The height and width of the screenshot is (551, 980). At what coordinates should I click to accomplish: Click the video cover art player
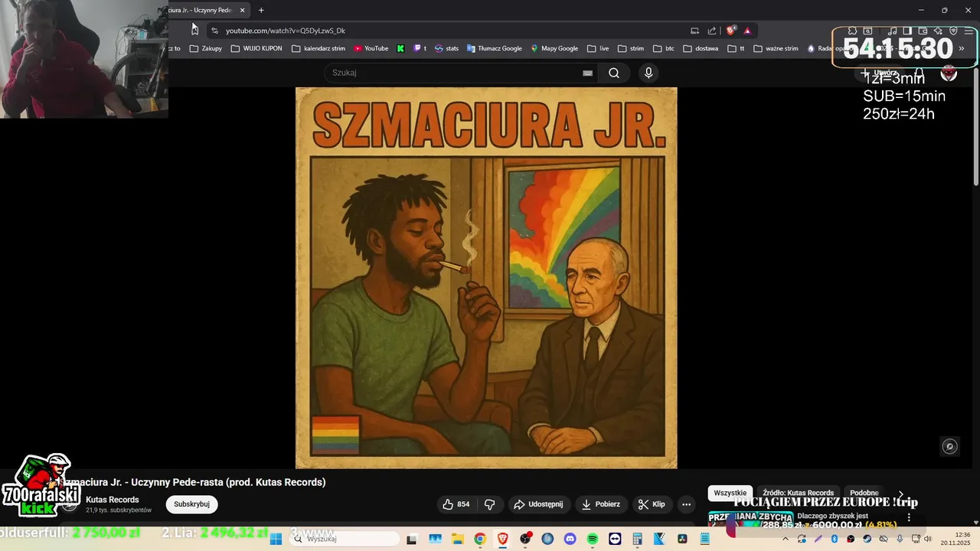click(486, 278)
